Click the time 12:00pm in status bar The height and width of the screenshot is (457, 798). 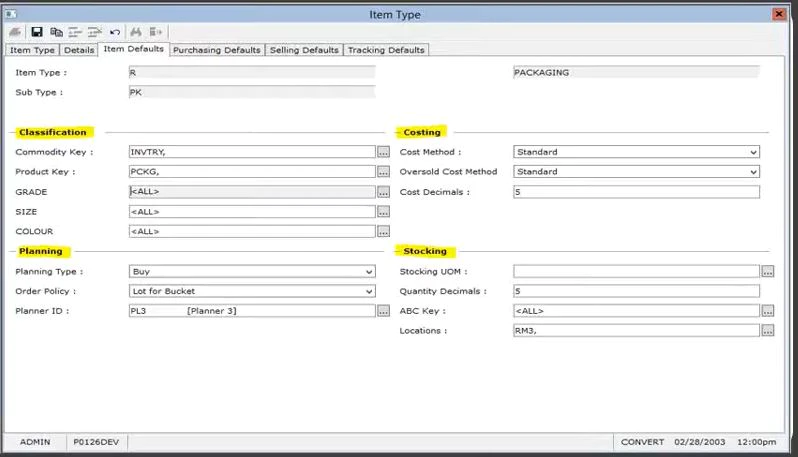point(757,442)
